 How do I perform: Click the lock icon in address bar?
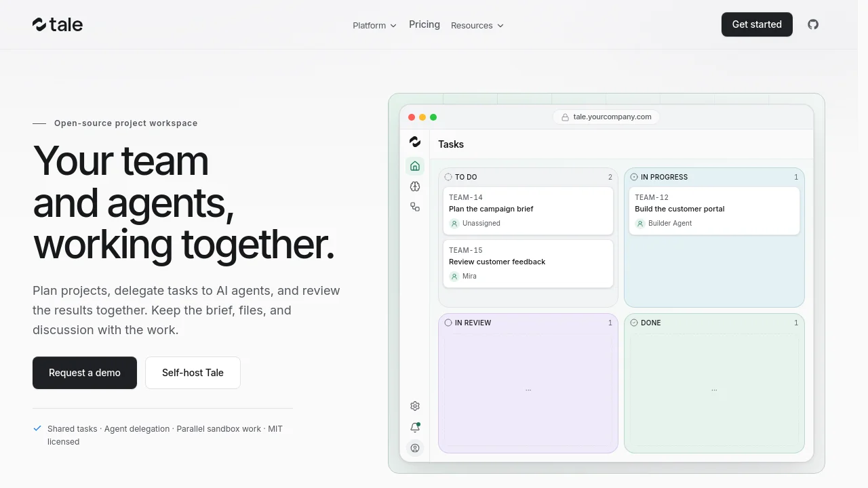(565, 117)
